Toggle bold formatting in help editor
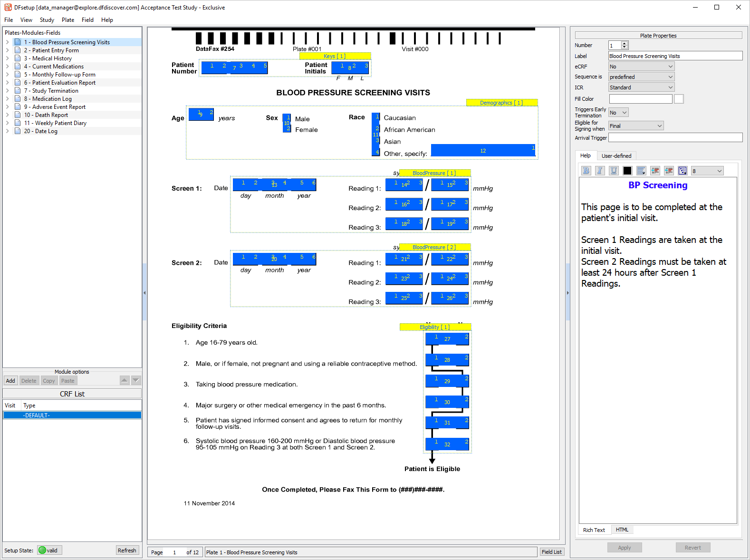Viewport: 750px width, 560px height. point(586,171)
